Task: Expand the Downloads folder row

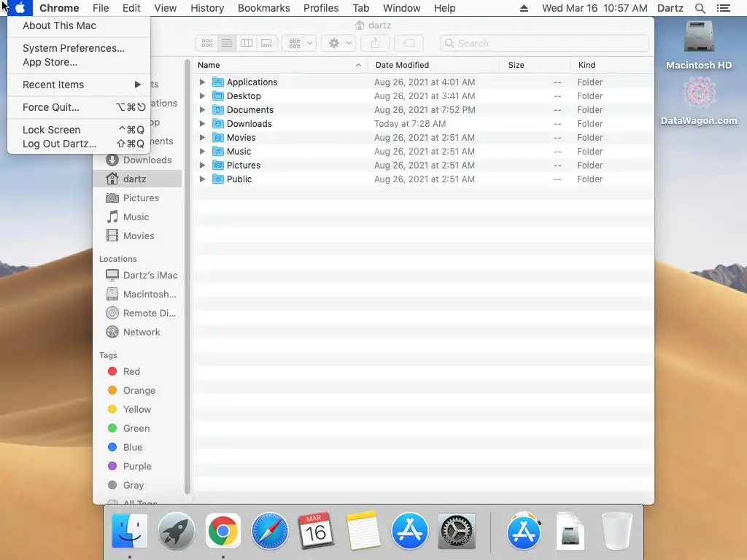Action: [x=202, y=123]
